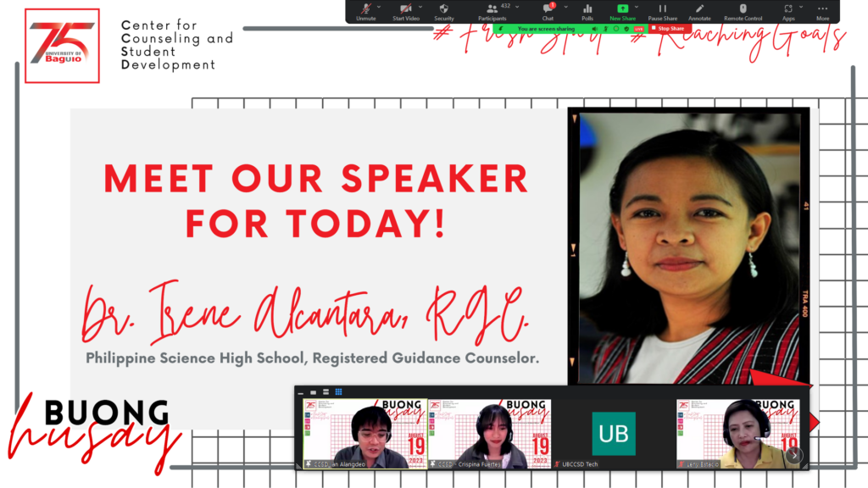The image size is (868, 488).
Task: Click minimize-video icon in the thumbnail strip
Action: pos(301,392)
